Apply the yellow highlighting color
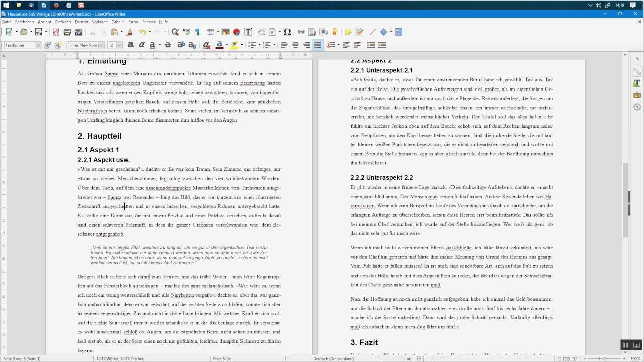The image size is (644, 362). tap(234, 45)
